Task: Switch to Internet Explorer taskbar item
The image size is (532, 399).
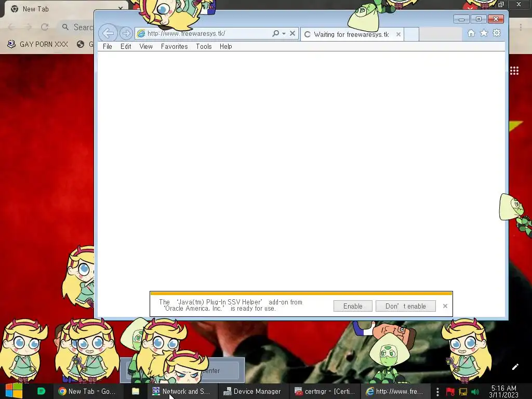Action: click(395, 391)
